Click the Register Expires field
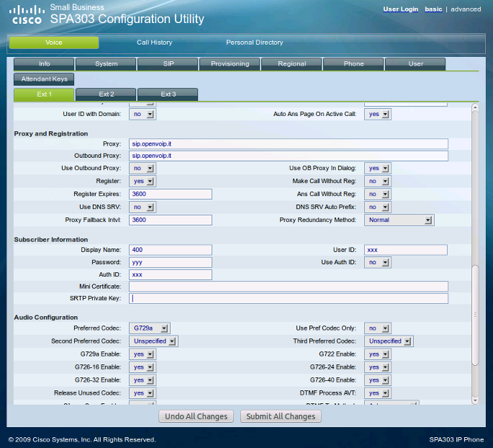The width and height of the screenshot is (493, 448). [x=171, y=194]
